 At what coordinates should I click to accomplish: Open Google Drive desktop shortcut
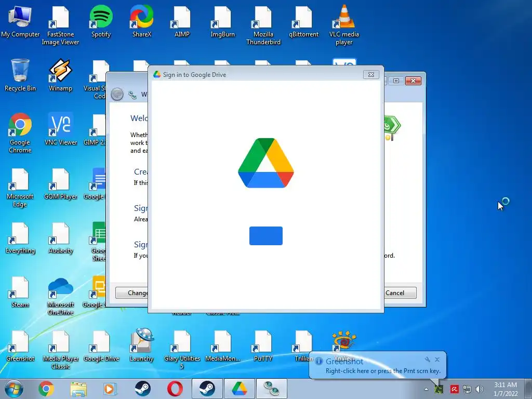point(101,345)
